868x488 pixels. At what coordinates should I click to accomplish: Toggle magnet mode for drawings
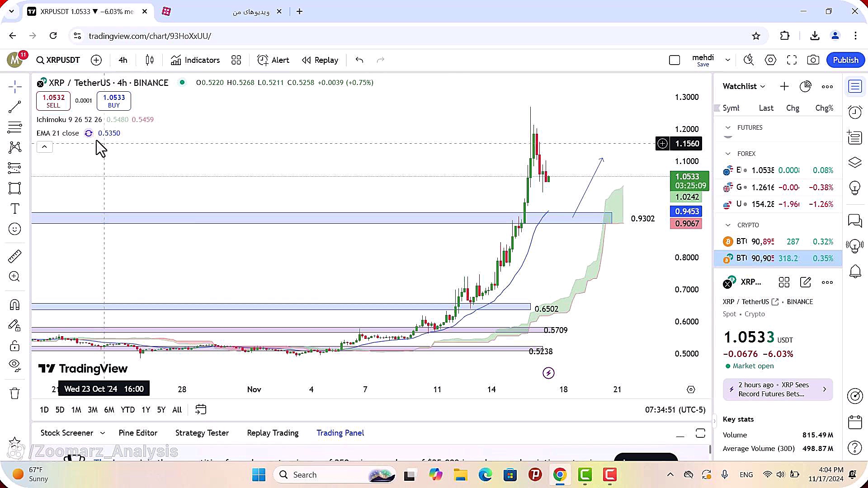(15, 305)
